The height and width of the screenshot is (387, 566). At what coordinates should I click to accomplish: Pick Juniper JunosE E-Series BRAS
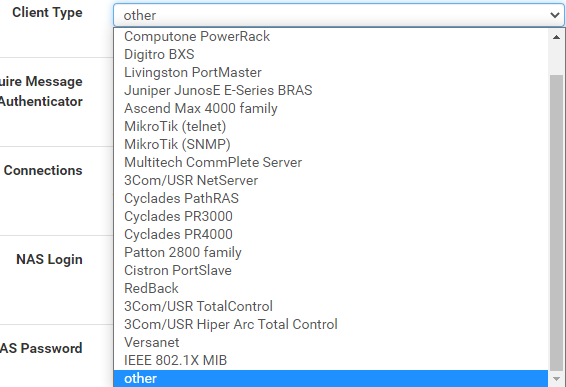[331, 91]
